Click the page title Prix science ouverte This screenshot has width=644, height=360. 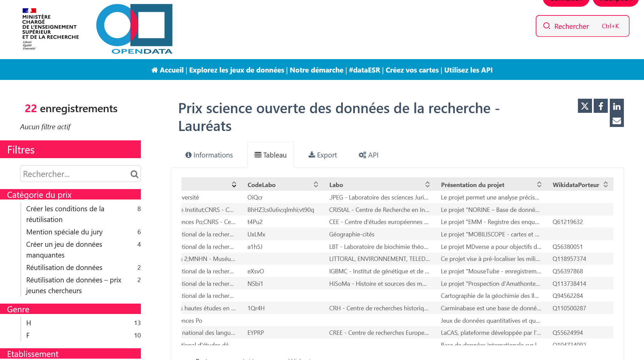[x=339, y=117]
